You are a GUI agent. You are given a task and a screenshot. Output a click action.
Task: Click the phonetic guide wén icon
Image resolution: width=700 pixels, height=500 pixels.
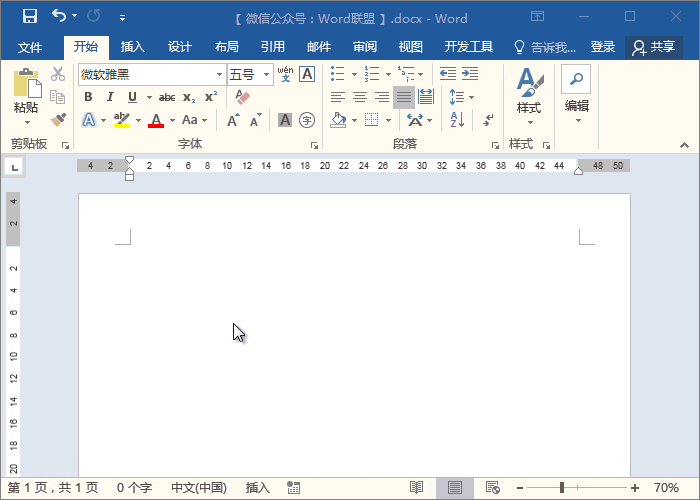[285, 74]
